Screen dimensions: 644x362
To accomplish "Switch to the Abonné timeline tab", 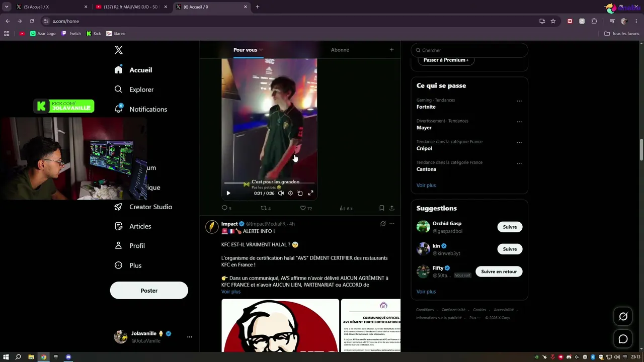I will pyautogui.click(x=340, y=50).
